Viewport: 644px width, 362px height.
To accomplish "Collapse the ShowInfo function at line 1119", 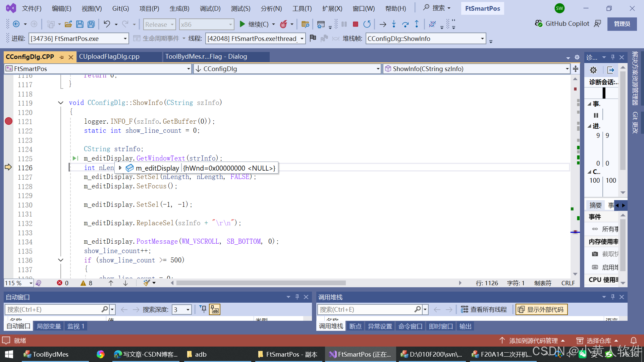I will [61, 103].
